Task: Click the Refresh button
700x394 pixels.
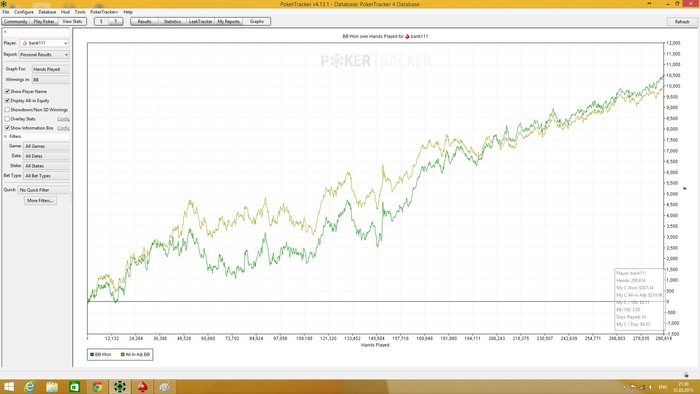Action: [682, 21]
